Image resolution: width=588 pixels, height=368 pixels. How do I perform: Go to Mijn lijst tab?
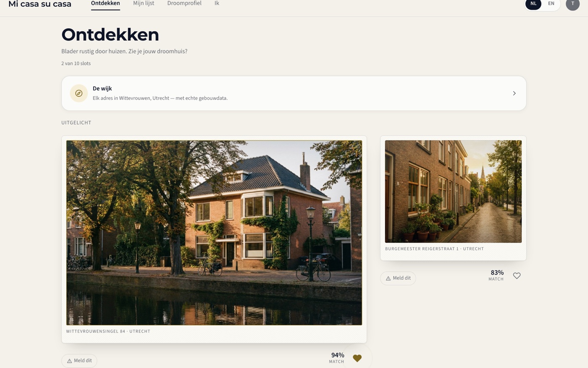click(x=144, y=4)
